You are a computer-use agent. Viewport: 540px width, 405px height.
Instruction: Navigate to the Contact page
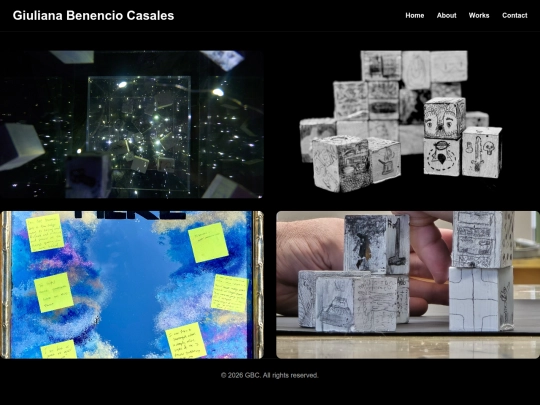[x=515, y=15]
